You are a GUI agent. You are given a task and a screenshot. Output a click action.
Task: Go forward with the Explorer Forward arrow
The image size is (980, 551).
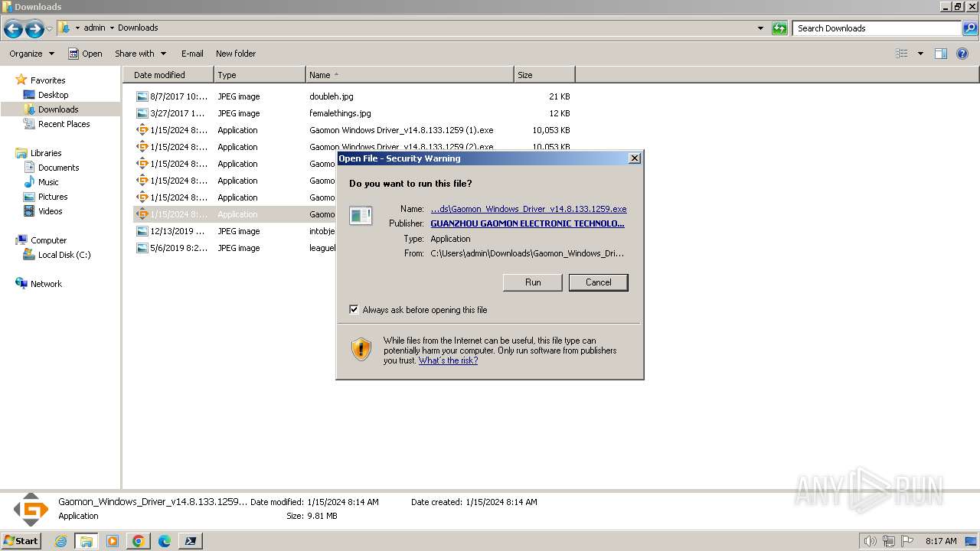coord(34,29)
